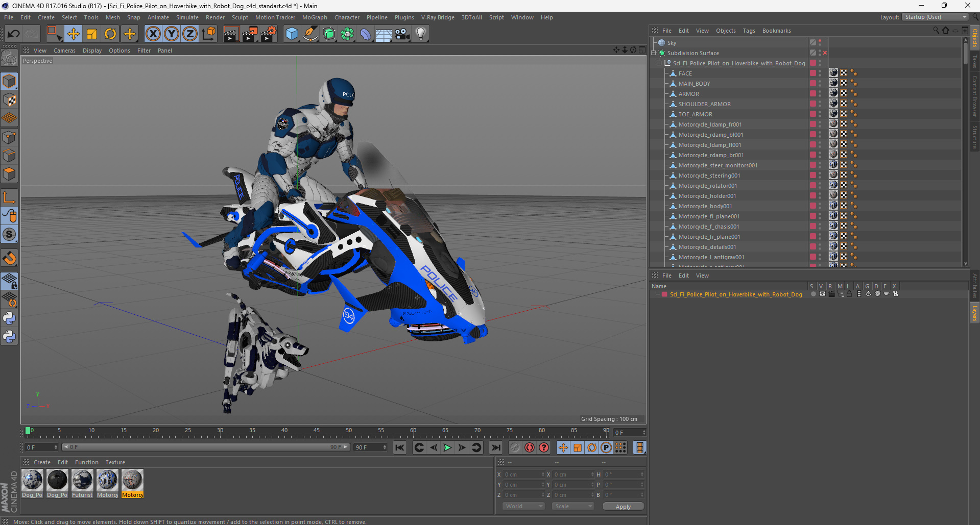
Task: Open the Takes side tab
Action: coord(975,61)
